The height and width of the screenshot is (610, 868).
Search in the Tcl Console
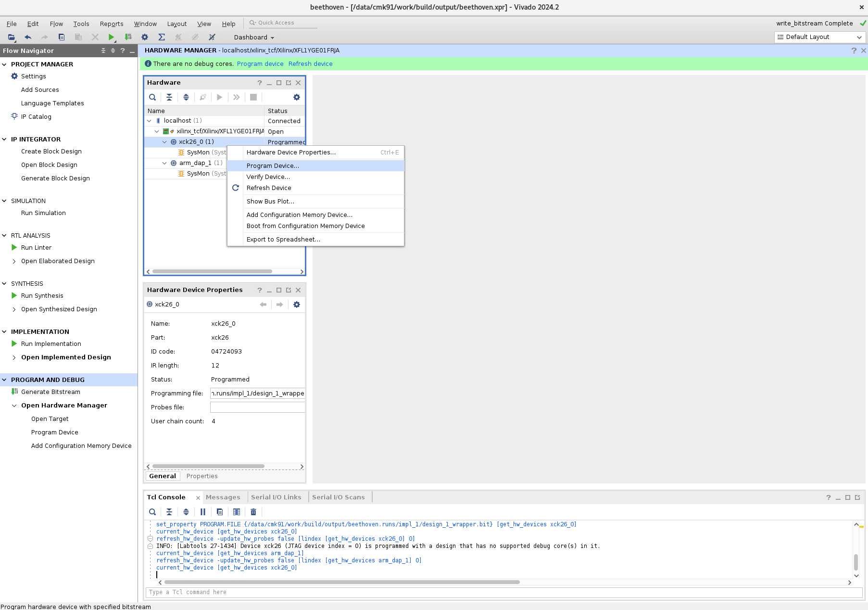pos(152,512)
